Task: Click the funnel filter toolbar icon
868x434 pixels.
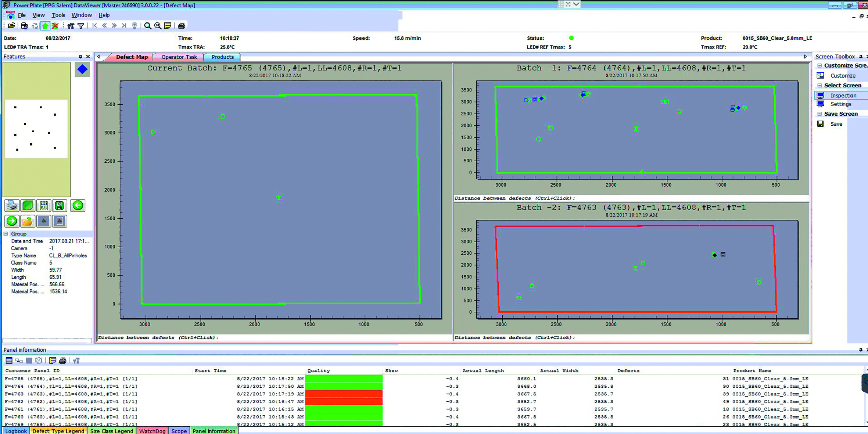Action: click(81, 26)
